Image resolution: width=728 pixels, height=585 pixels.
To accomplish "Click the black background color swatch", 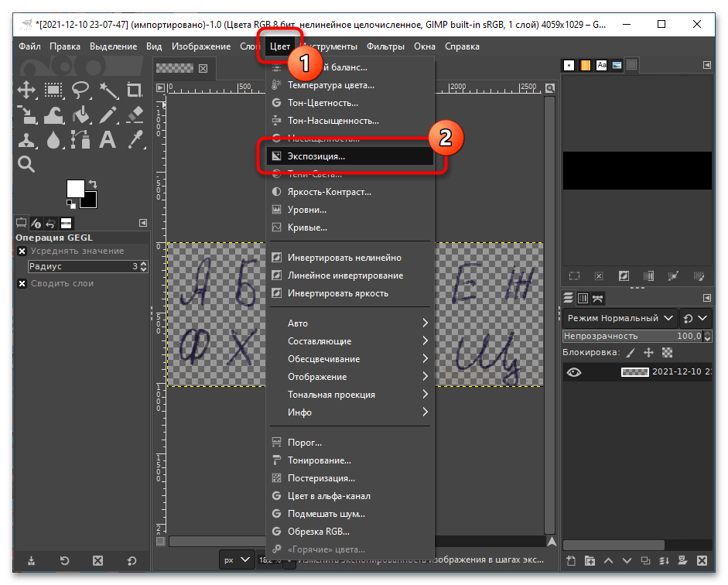I will pos(91,201).
